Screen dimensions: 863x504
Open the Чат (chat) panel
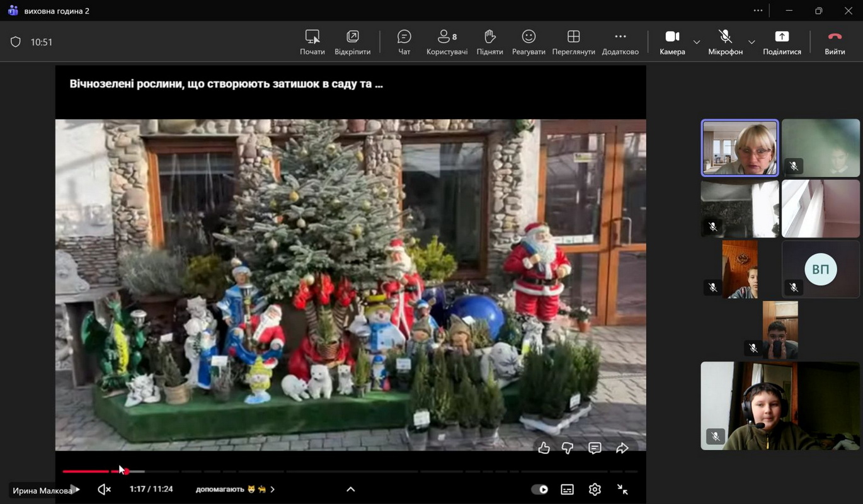click(x=404, y=42)
